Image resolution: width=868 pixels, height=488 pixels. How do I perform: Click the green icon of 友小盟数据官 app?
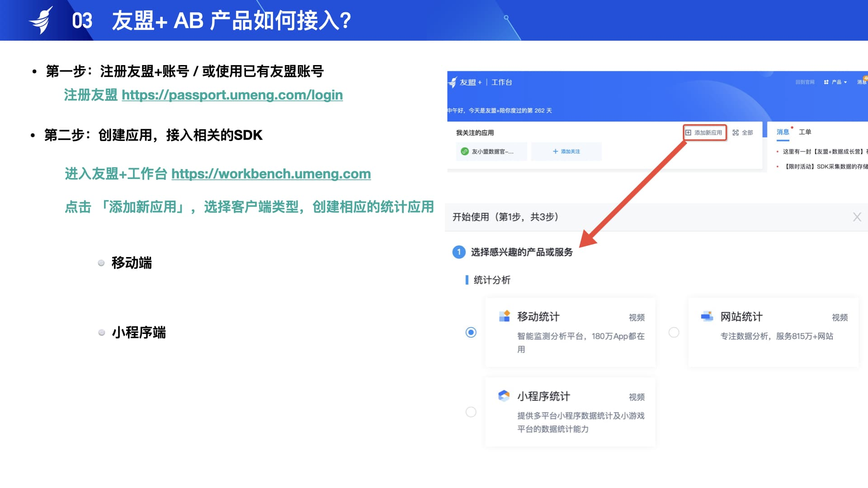point(464,151)
